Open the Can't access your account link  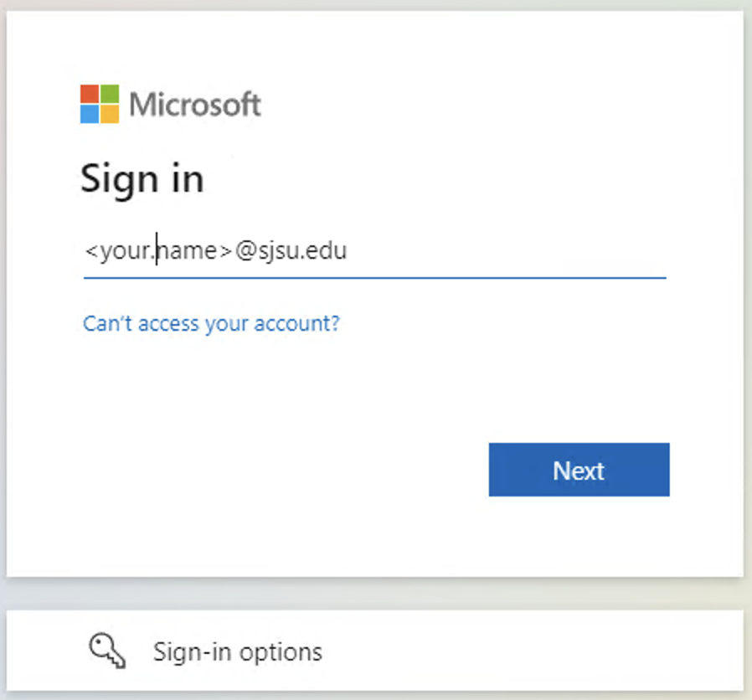click(x=209, y=323)
